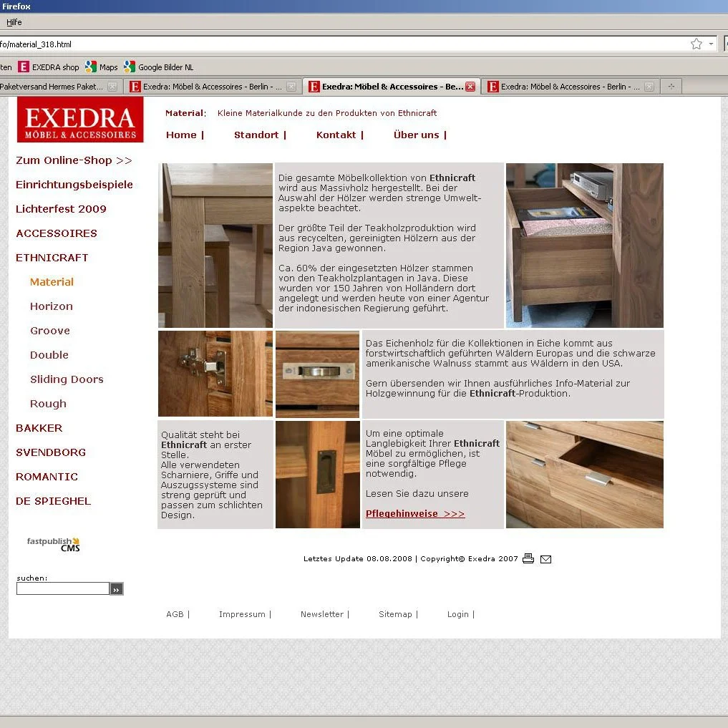Open the Sliding Doors collection
Viewport: 728px width, 728px height.
[67, 379]
